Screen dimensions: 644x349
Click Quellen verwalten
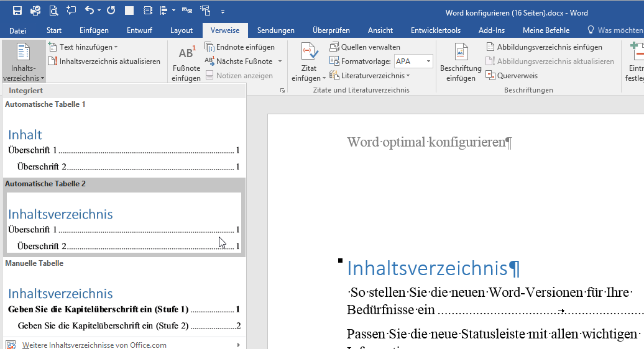click(365, 47)
